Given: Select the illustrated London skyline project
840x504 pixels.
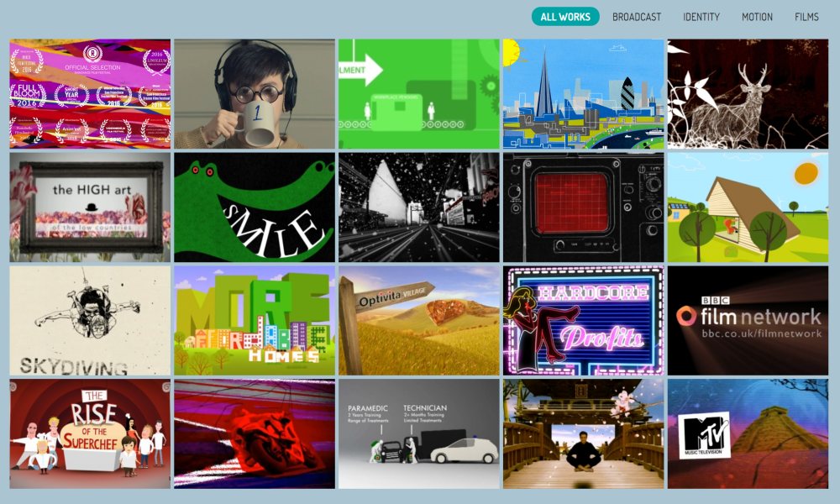Looking at the screenshot, I should (583, 92).
